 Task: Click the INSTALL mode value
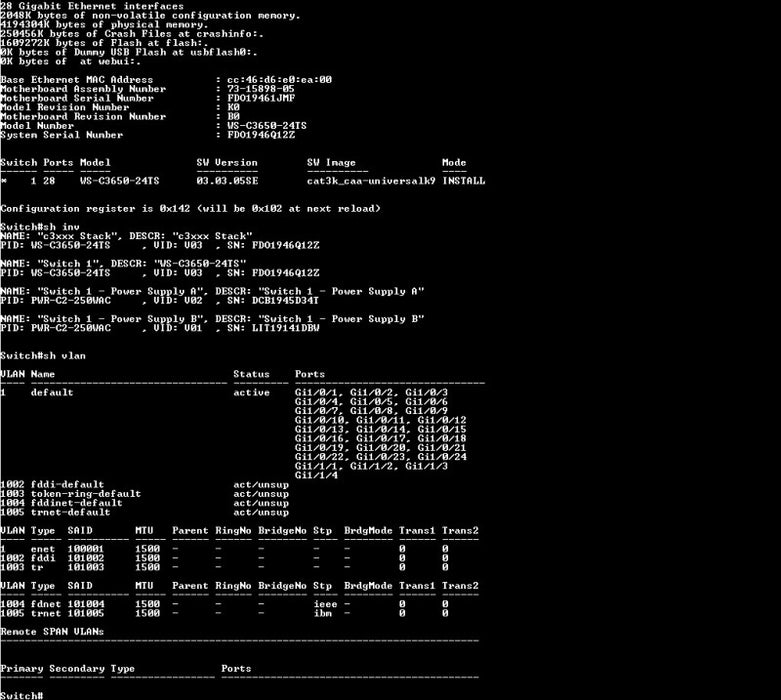(463, 181)
